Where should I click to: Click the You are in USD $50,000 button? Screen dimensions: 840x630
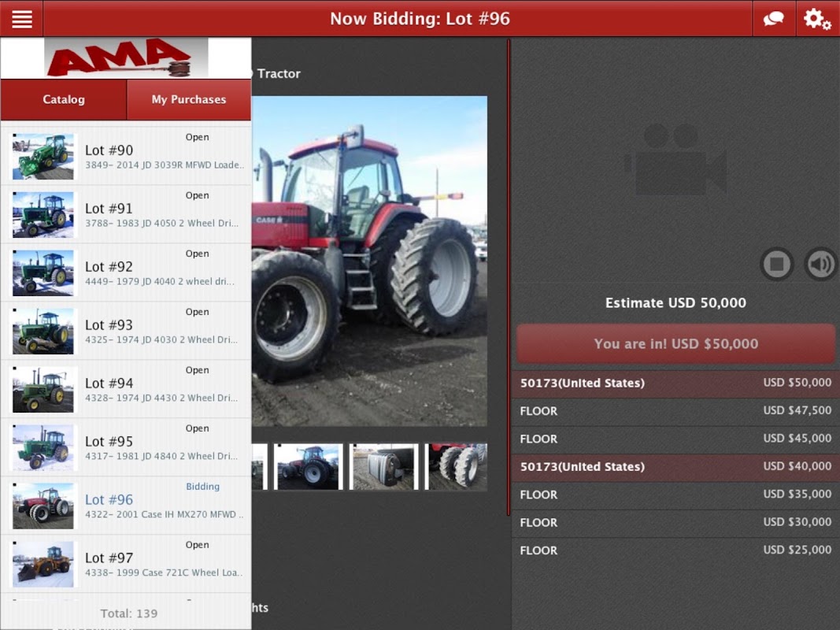click(675, 344)
